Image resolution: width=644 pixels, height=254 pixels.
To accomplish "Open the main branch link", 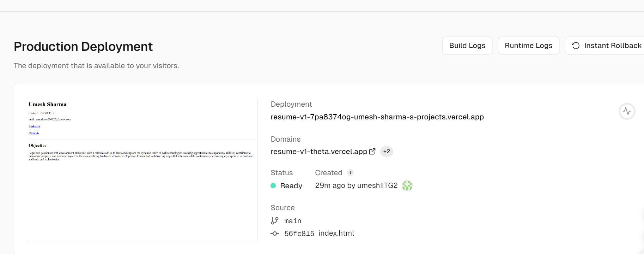I will (293, 221).
